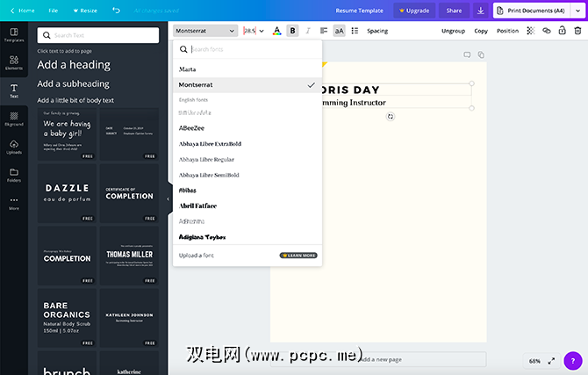Choose the THOMAS MILLER text template
Screen dimensions: 588x375
[x=129, y=256]
